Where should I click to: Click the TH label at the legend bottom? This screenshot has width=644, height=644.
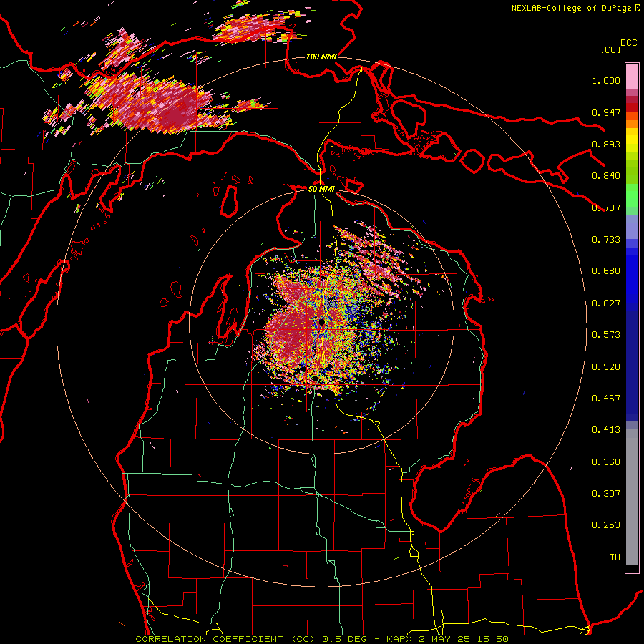click(615, 557)
